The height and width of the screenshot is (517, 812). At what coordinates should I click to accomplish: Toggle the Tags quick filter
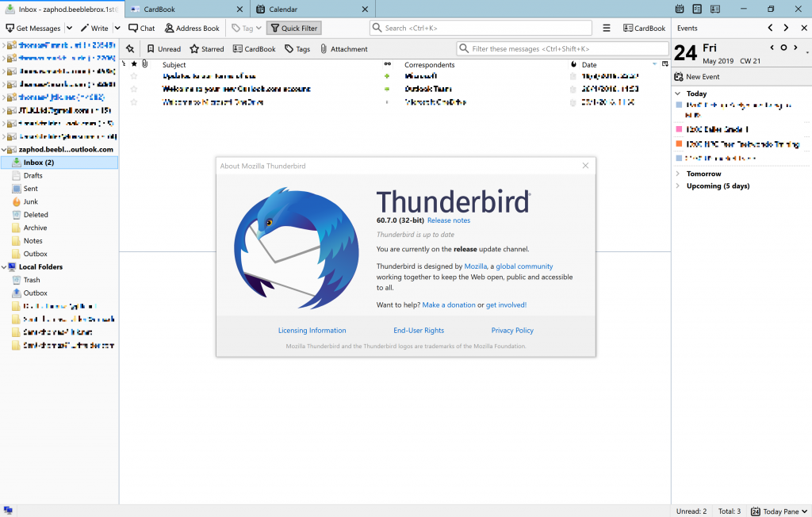pos(297,48)
